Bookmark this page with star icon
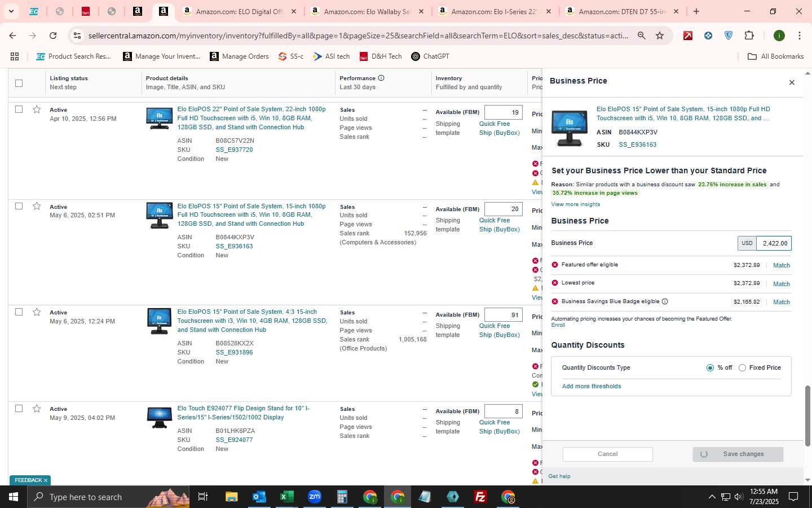 (660, 36)
